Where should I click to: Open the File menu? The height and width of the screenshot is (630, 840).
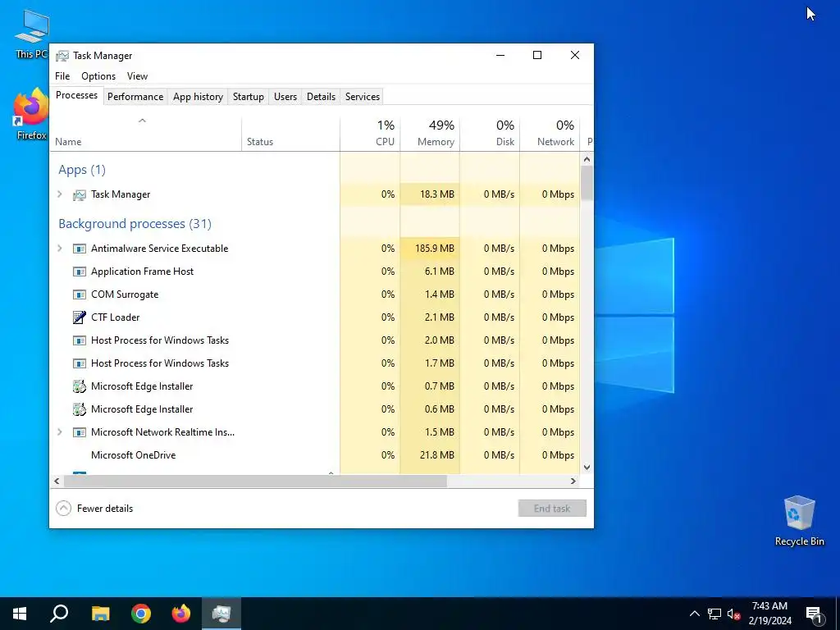click(62, 76)
